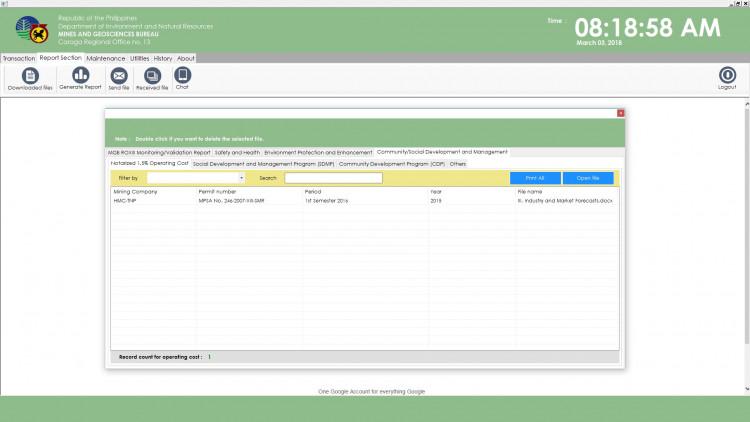This screenshot has height=422, width=750.
Task: Switch to Environment Protection and Enhancement tab
Action: point(318,152)
